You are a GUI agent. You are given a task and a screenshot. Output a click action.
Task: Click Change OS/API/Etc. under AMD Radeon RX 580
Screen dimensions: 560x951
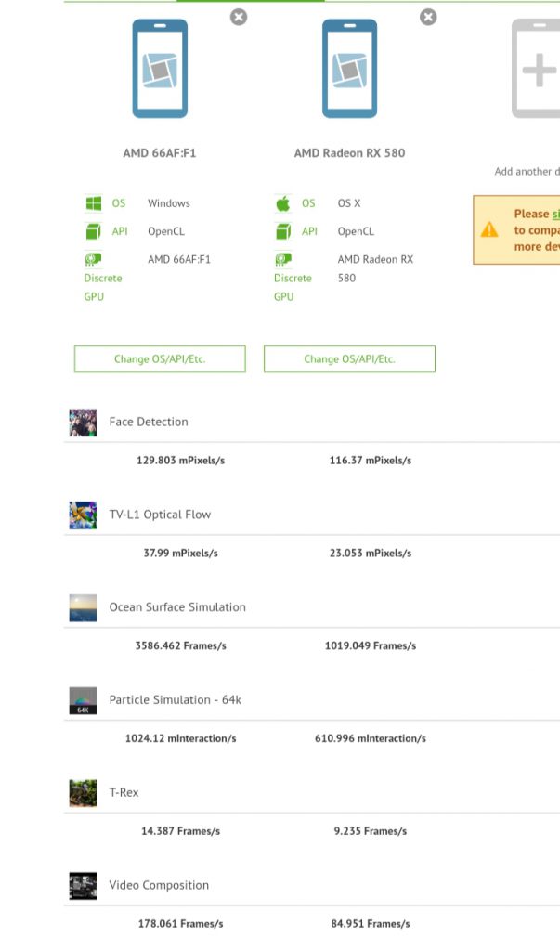[349, 359]
